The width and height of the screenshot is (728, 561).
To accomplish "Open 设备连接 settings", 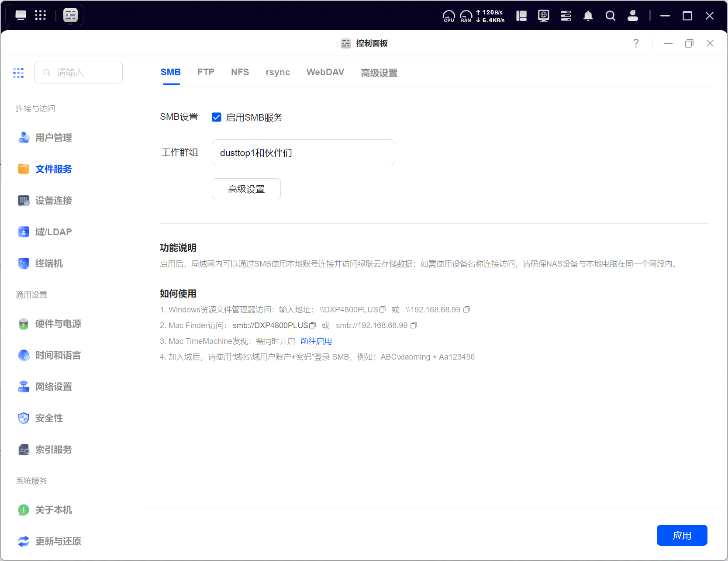I will click(x=53, y=201).
